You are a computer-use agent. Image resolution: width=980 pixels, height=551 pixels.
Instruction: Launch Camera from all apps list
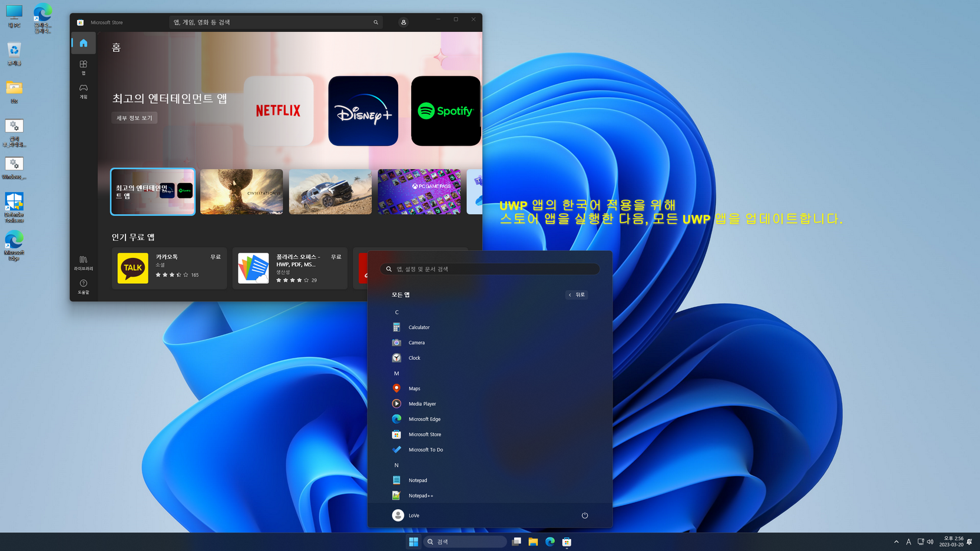pos(490,343)
